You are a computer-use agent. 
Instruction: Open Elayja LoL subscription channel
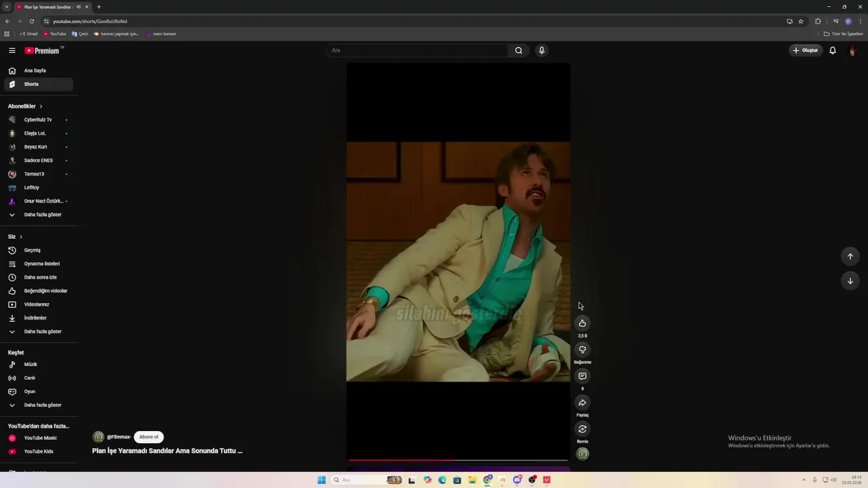coord(39,134)
